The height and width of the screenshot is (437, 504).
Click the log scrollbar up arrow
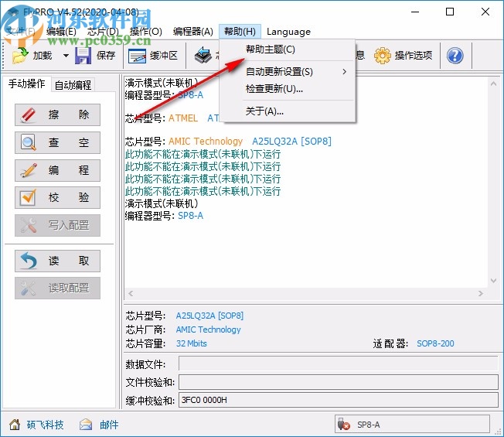point(493,84)
